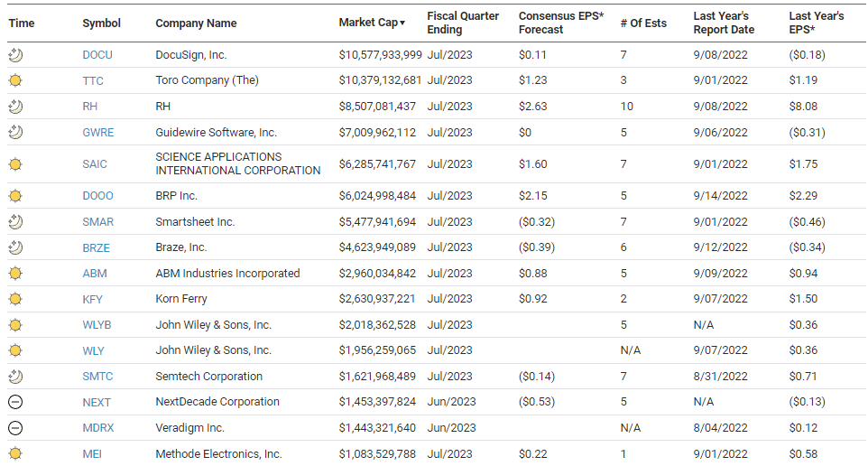Click the sun icon beside MEI
868x466 pixels.
point(15,454)
